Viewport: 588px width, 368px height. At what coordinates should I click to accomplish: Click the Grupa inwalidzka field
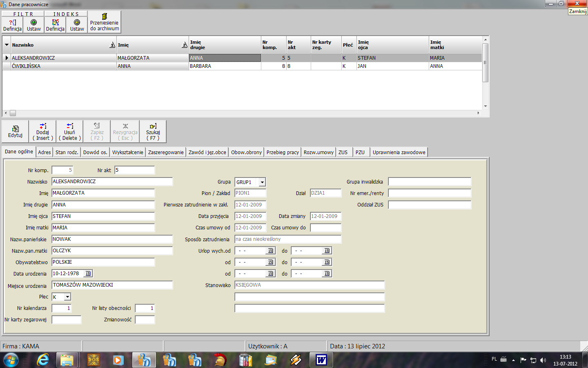tap(430, 182)
